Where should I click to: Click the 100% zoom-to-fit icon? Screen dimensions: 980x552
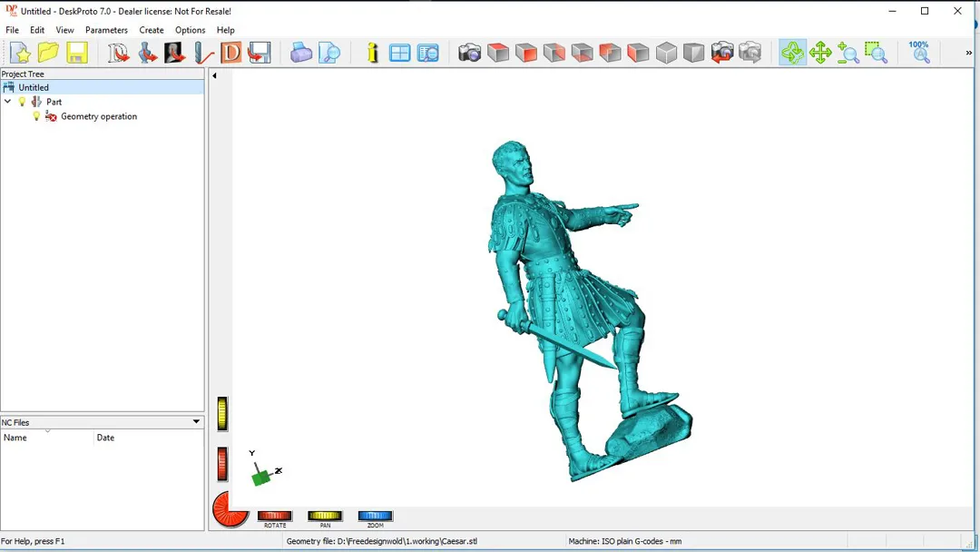pyautogui.click(x=919, y=52)
